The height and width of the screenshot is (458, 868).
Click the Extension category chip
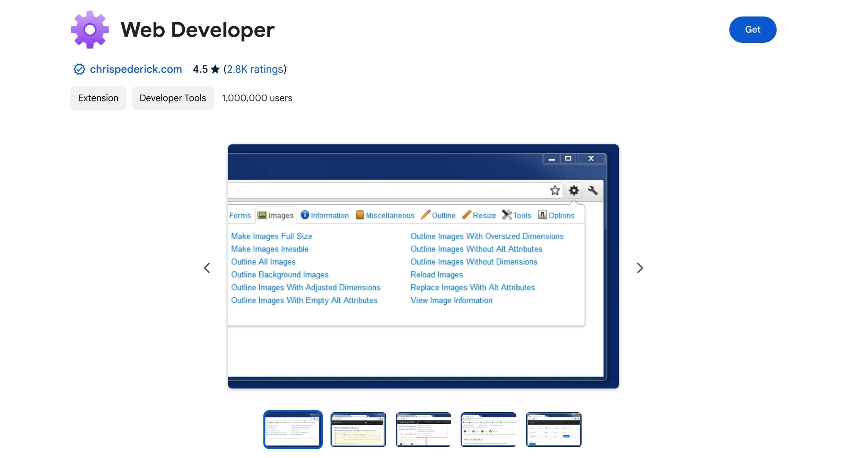coord(98,98)
